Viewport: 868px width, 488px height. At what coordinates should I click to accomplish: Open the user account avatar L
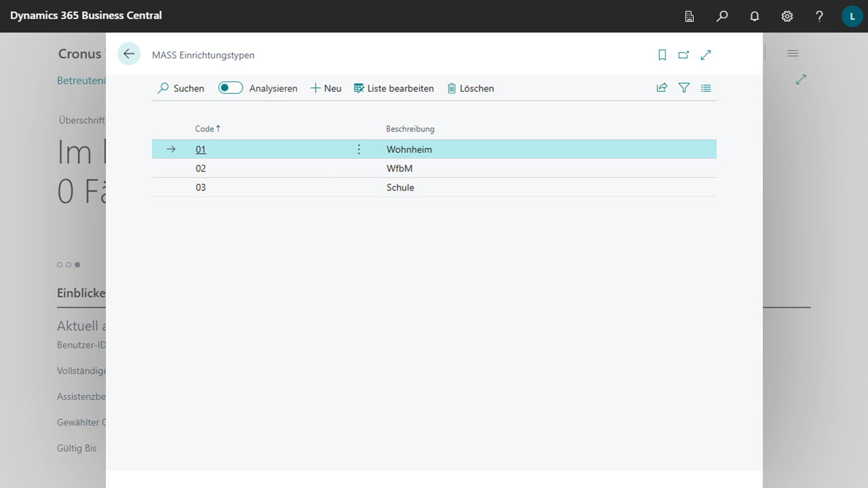[852, 16]
